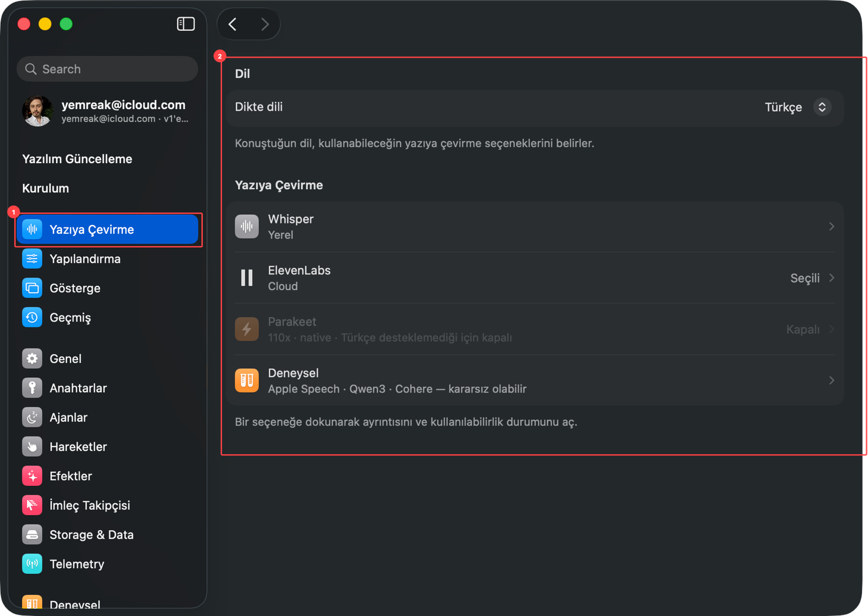The width and height of the screenshot is (868, 616).
Task: Open Yazılım Güncelleme entry
Action: click(77, 159)
